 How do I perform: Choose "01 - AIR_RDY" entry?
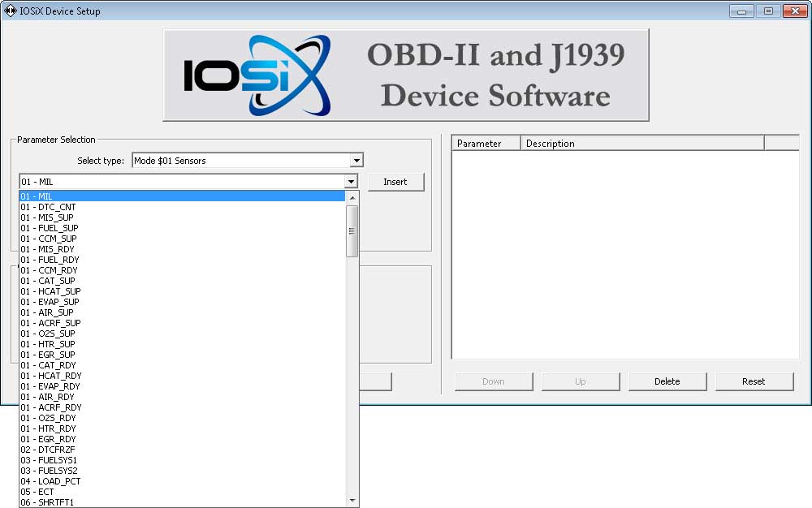[182, 397]
